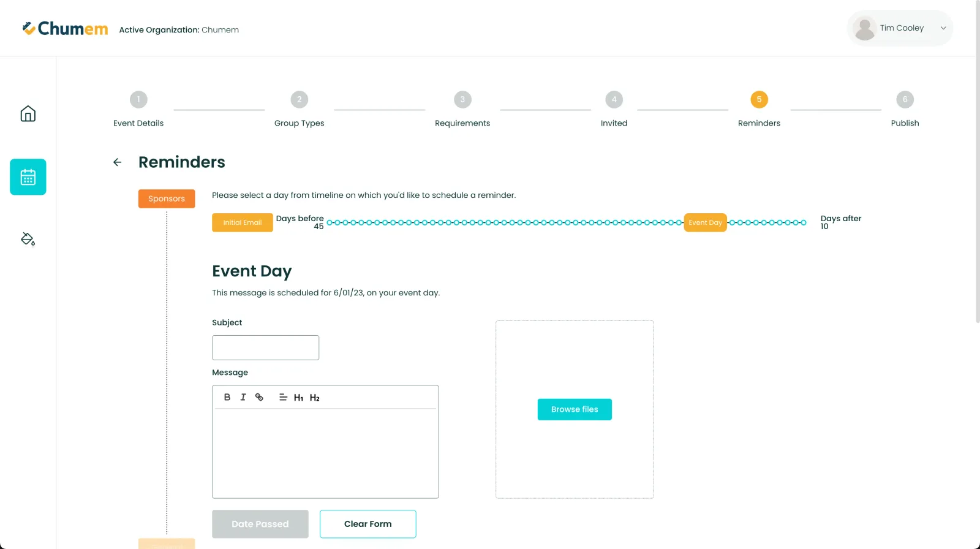980x549 pixels.
Task: Select the Initial Email timeline marker
Action: point(243,222)
